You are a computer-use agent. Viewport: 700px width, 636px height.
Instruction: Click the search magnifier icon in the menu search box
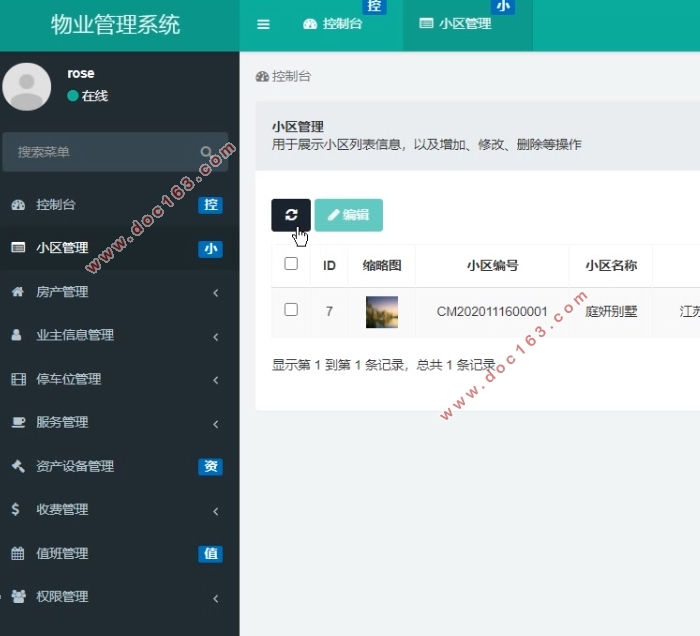(x=206, y=152)
